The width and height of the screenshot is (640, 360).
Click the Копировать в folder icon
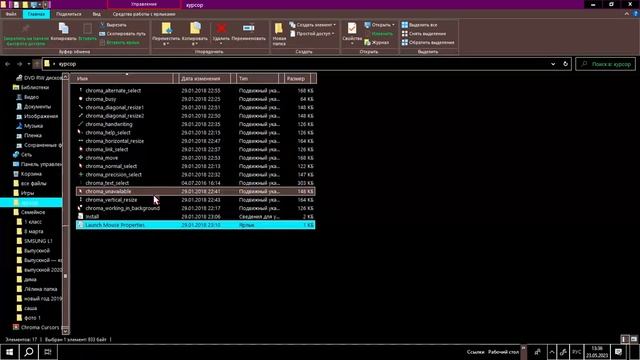195,28
